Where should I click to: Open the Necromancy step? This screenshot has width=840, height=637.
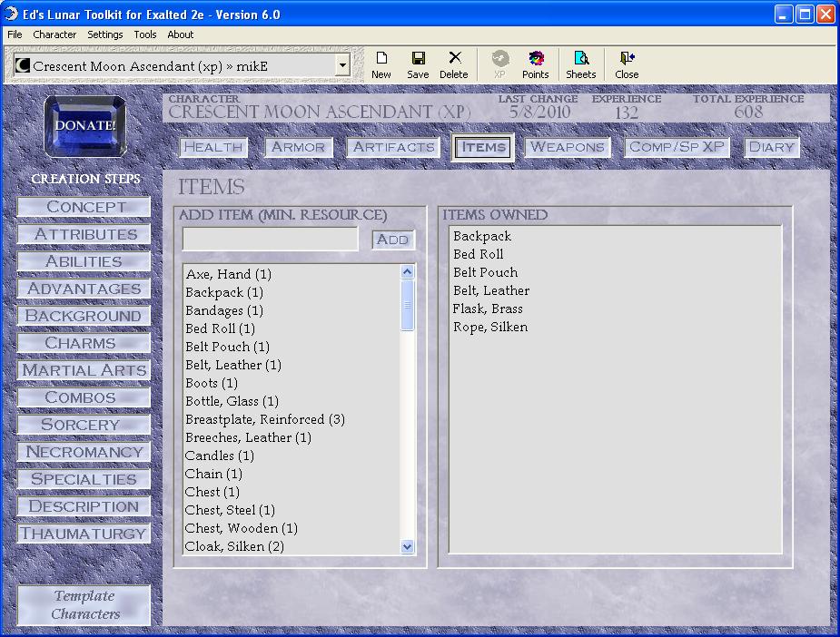tap(84, 452)
